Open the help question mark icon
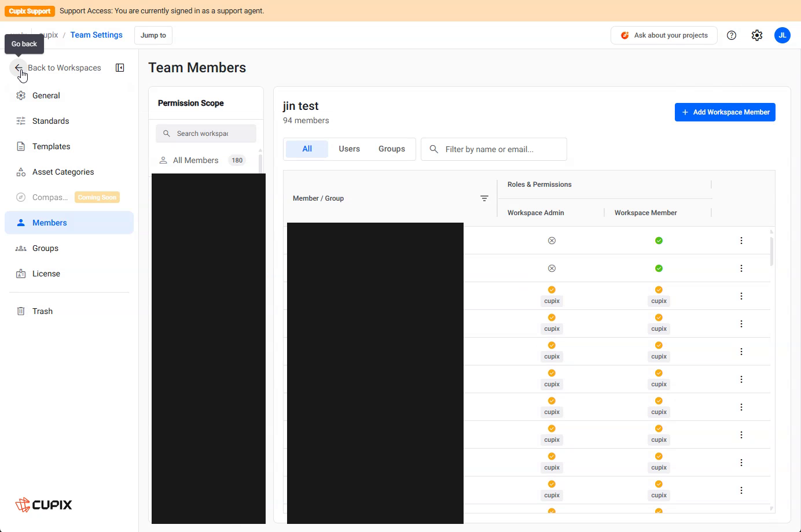 732,35
